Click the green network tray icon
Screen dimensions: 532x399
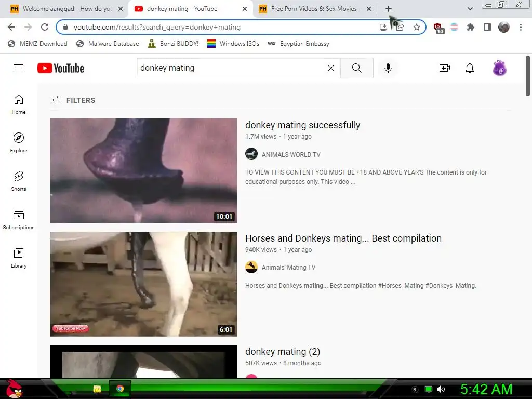(x=429, y=389)
